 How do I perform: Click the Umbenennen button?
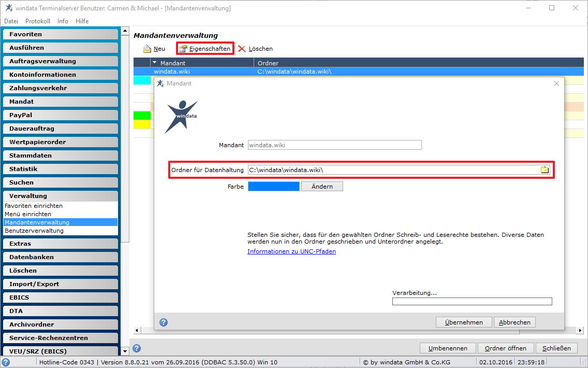(448, 348)
